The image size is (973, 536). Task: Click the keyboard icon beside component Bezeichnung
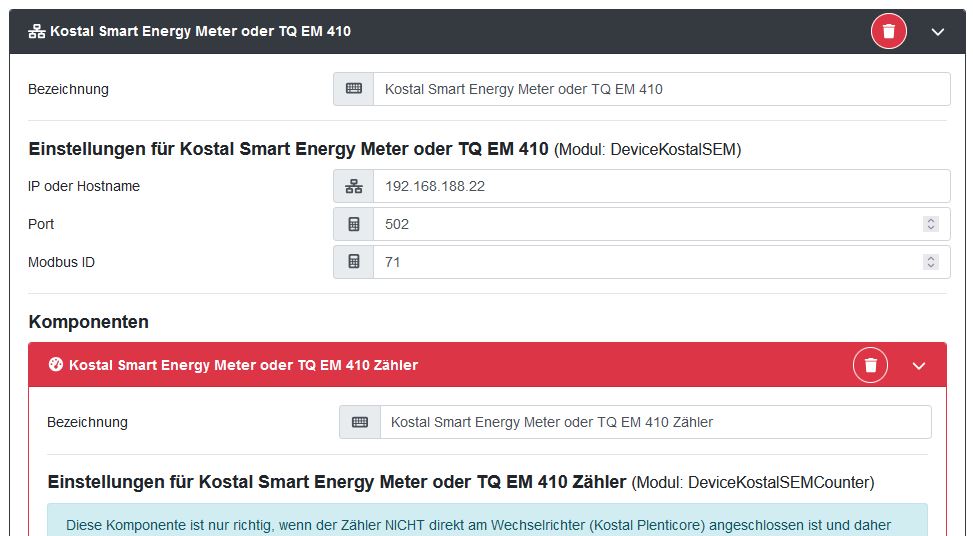tap(360, 422)
